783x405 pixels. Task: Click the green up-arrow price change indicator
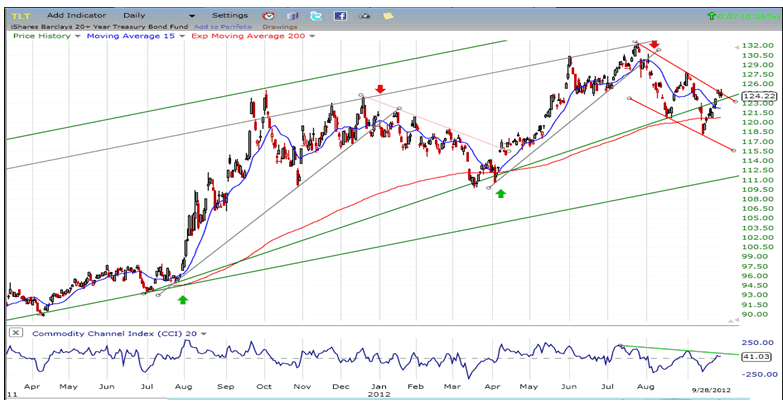pyautogui.click(x=711, y=16)
